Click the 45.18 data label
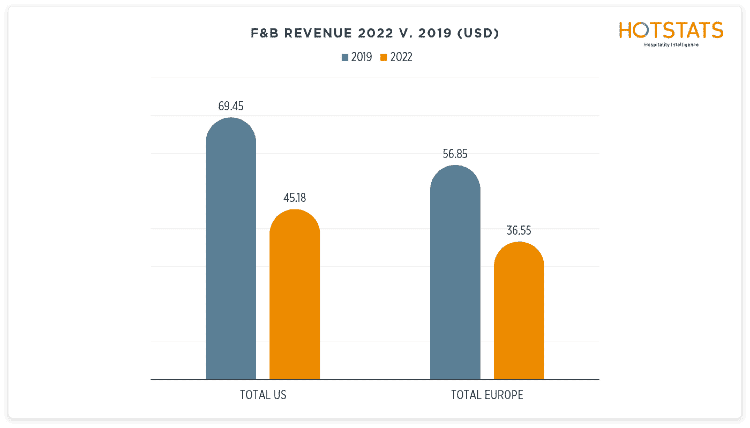 pyautogui.click(x=295, y=198)
